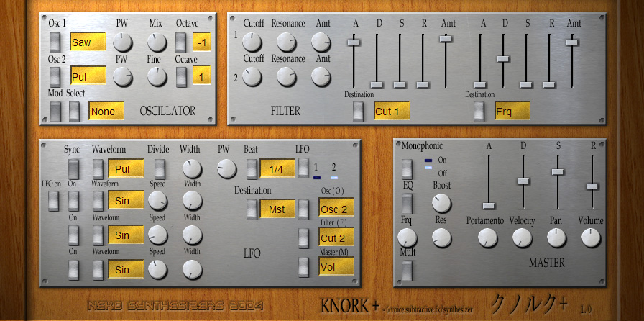This screenshot has height=321, width=644.
Task: Click the Portamento knob
Action: coord(487,238)
